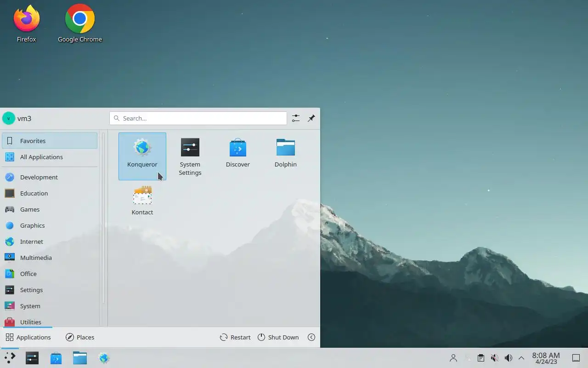Open the System category

tap(50, 306)
